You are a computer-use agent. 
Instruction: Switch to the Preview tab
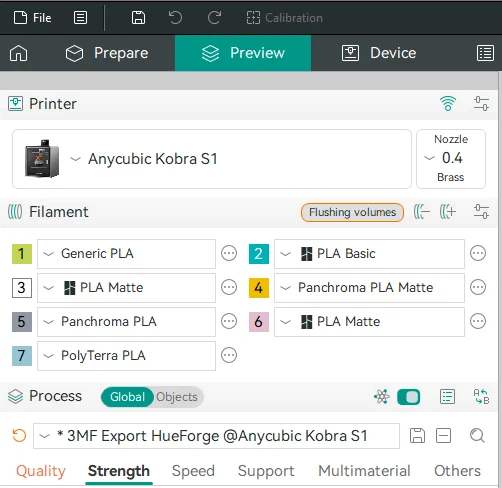coord(243,53)
